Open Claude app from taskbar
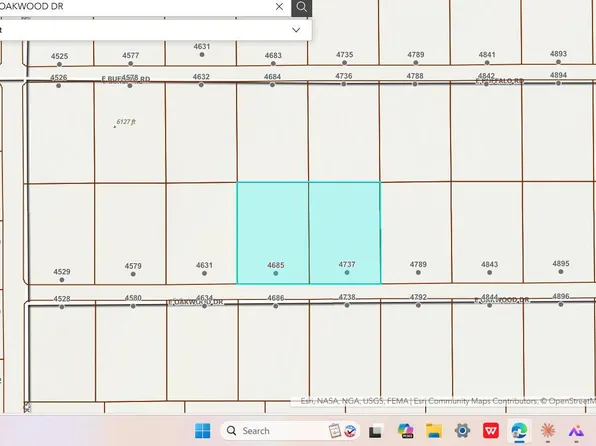 (x=548, y=431)
